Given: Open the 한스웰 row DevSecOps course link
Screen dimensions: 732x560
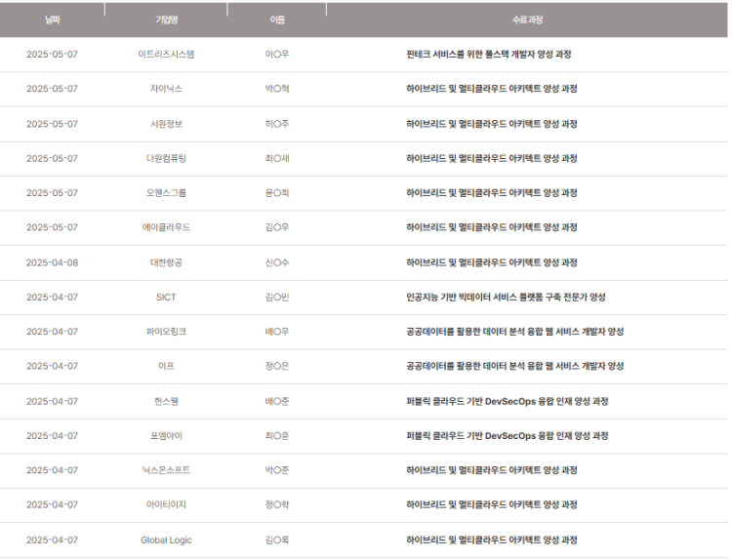Looking at the screenshot, I should [x=507, y=401].
